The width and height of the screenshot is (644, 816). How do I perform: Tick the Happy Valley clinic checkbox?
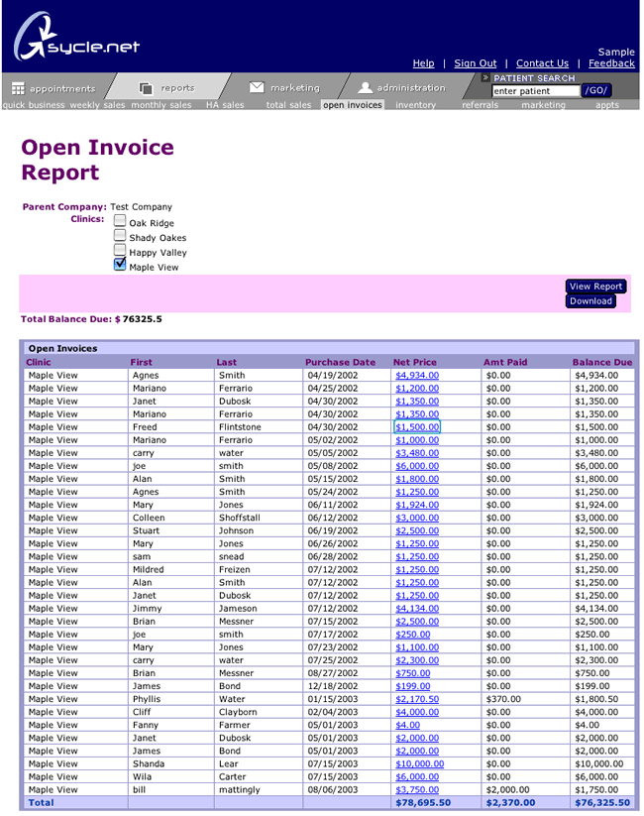click(120, 251)
